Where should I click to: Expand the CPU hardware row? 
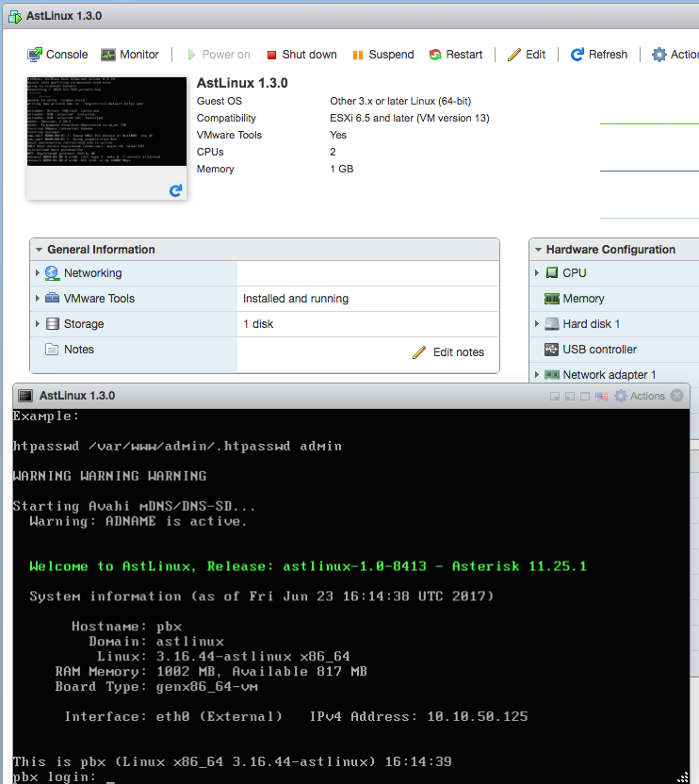(x=537, y=273)
